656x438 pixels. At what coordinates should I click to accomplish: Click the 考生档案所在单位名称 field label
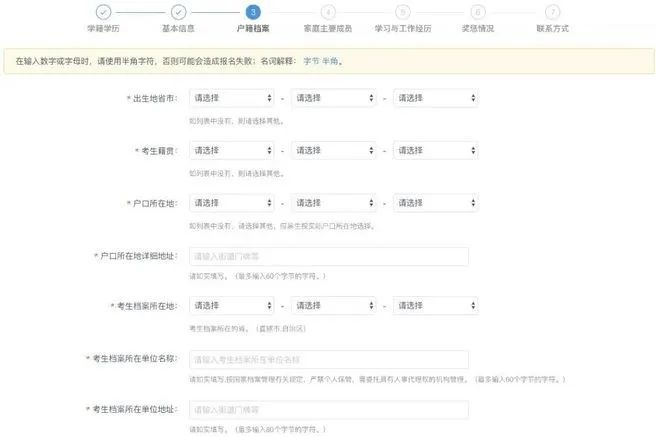point(132,359)
